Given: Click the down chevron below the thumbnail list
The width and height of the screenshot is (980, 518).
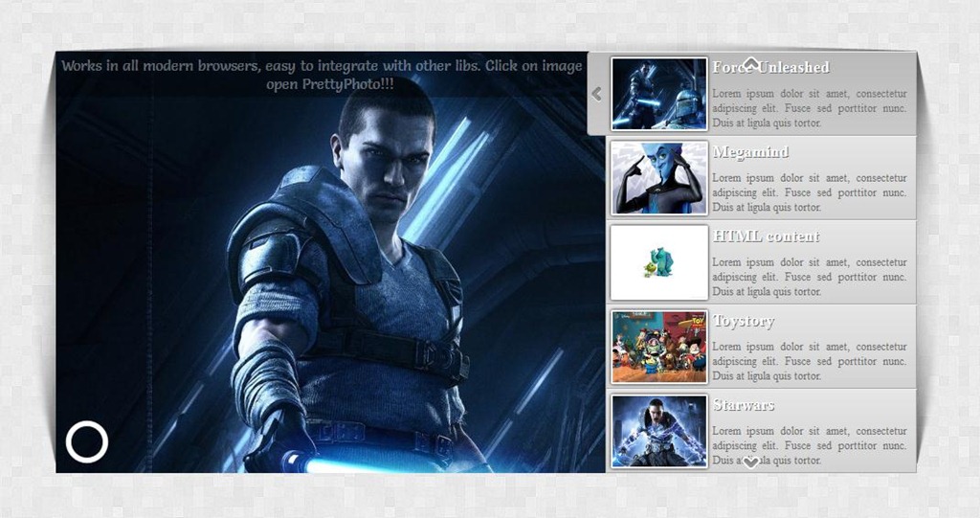Looking at the screenshot, I should [x=750, y=463].
